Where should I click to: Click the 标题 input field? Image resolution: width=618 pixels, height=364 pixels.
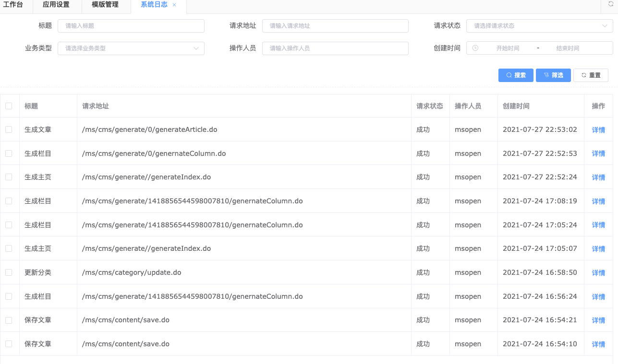pos(131,26)
